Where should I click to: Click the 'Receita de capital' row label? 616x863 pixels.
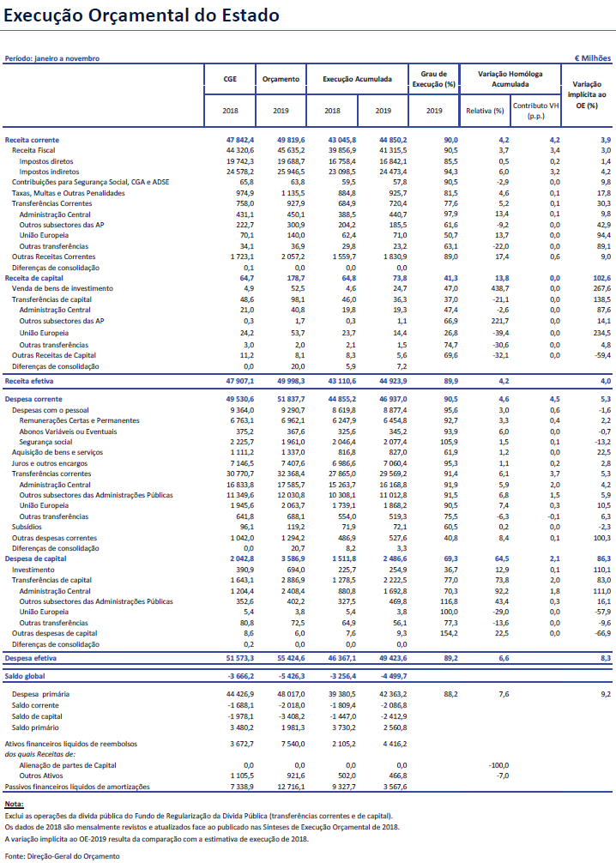pos(34,278)
